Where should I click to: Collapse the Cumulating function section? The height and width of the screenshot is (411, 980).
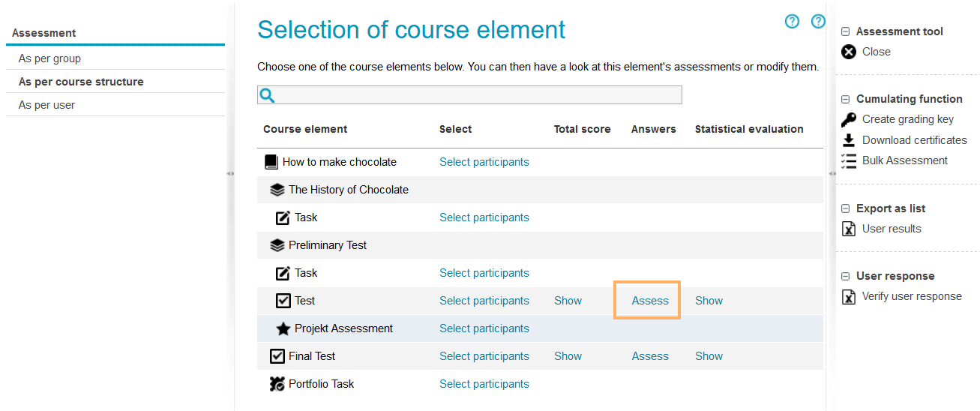click(845, 99)
